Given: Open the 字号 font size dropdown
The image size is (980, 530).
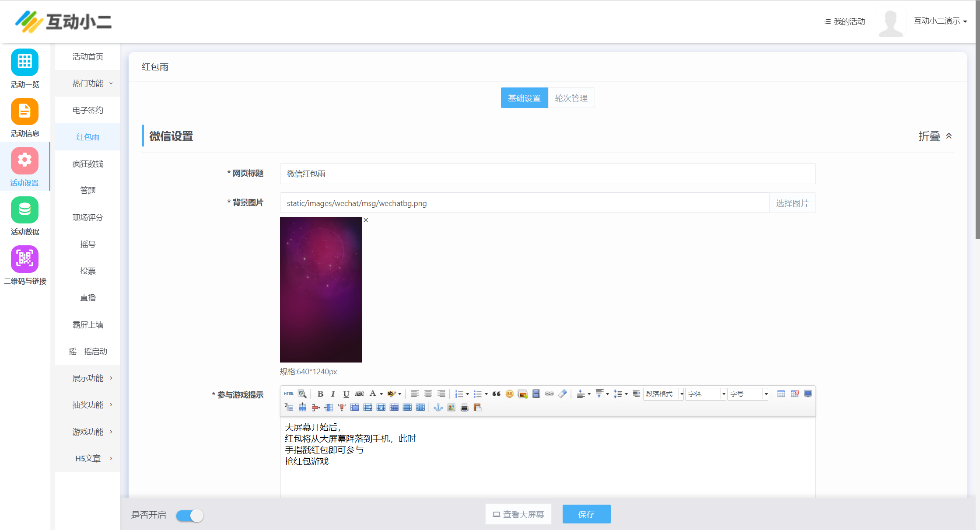Looking at the screenshot, I should (x=748, y=394).
